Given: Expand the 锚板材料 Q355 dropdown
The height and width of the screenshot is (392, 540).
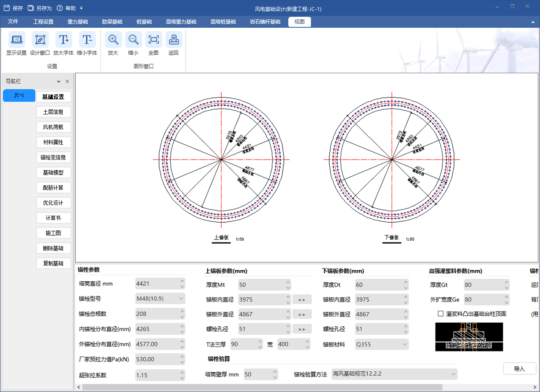Looking at the screenshot, I should (382, 344).
